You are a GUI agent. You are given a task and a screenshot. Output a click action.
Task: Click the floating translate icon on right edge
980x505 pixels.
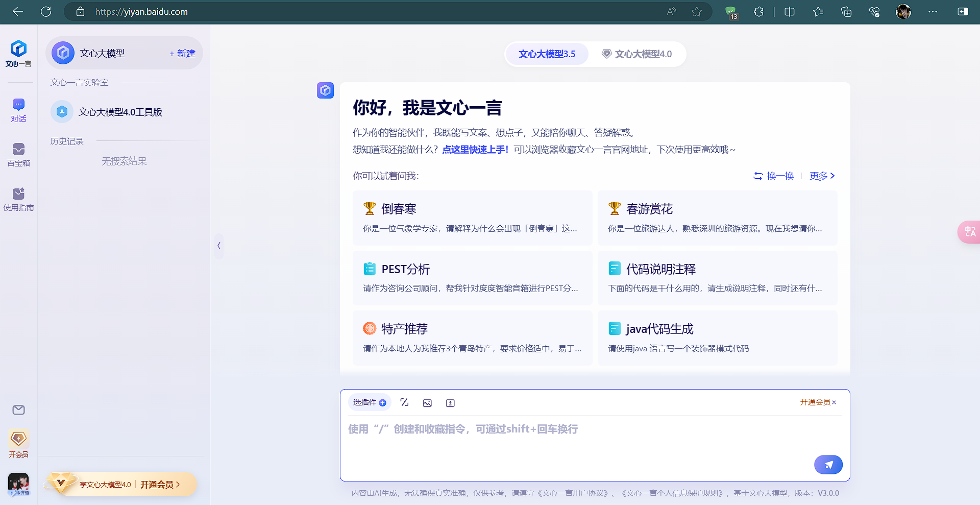[969, 232]
